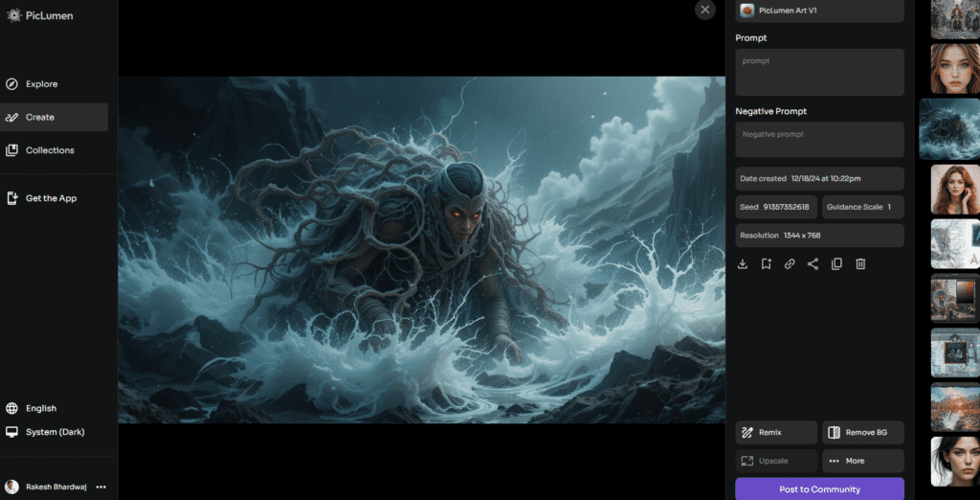Click the Remix button
980x500 pixels.
[776, 433]
